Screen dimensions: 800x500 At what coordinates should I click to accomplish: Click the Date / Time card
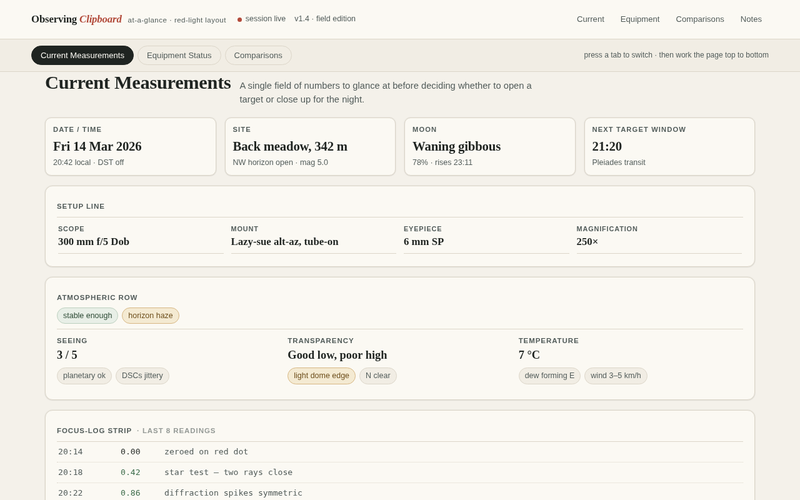click(x=131, y=146)
